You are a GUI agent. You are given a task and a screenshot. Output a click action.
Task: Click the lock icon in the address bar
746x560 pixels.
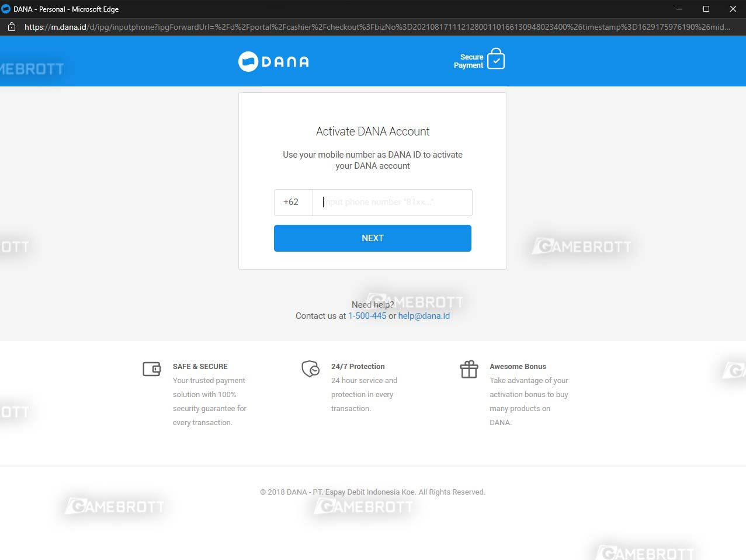tap(11, 27)
